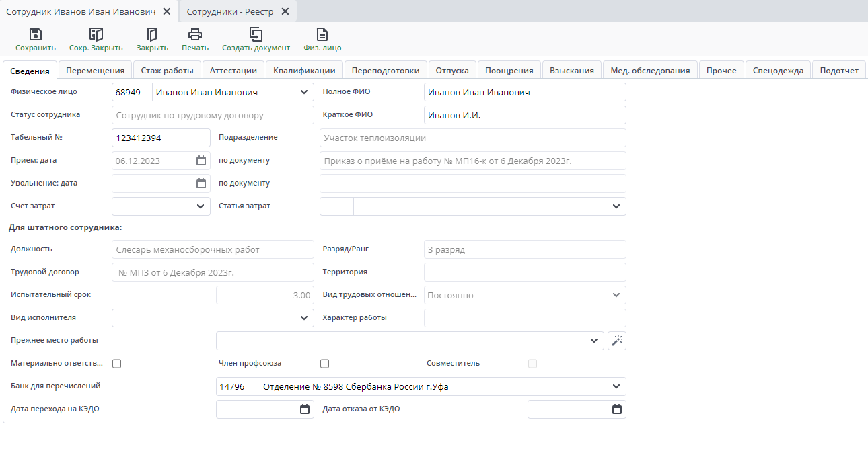
Task: Click Увольнение по документу field
Action: (473, 183)
